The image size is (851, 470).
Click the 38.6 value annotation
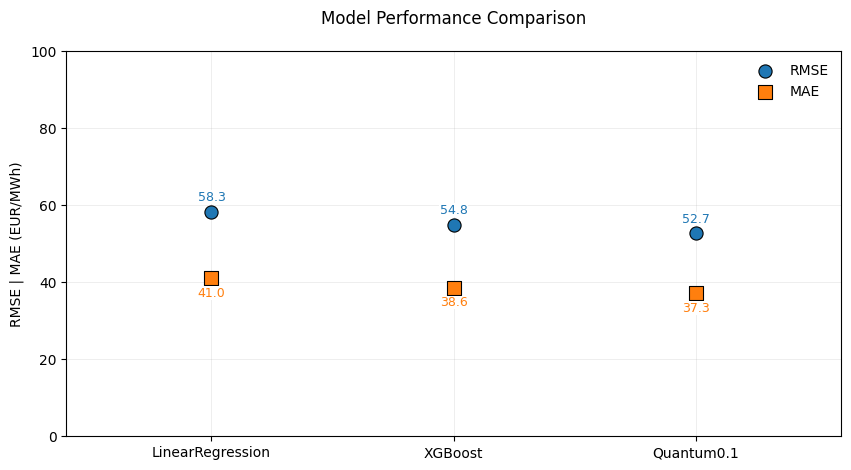[454, 302]
